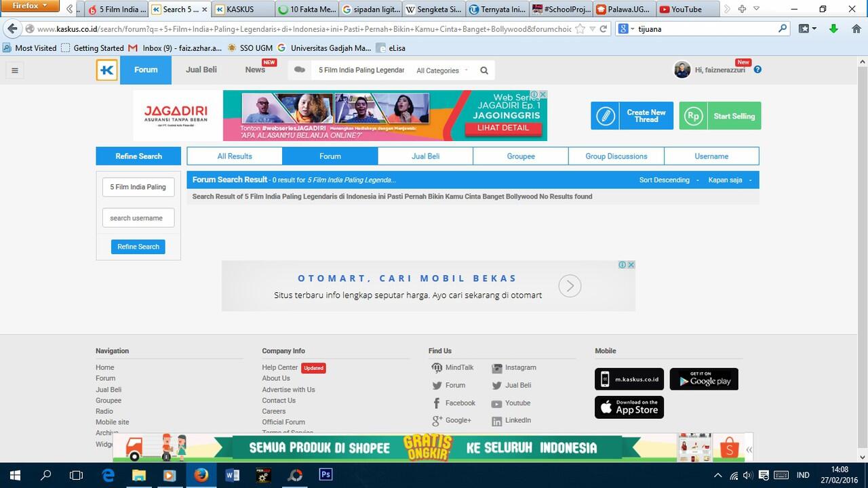The height and width of the screenshot is (488, 868).
Task: Open the About Us footer link
Action: point(276,378)
